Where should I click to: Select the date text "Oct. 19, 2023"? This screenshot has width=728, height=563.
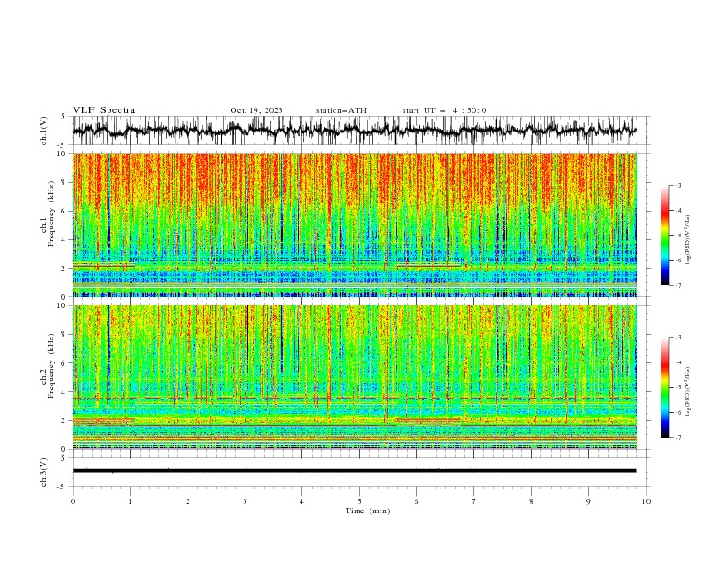[256, 110]
